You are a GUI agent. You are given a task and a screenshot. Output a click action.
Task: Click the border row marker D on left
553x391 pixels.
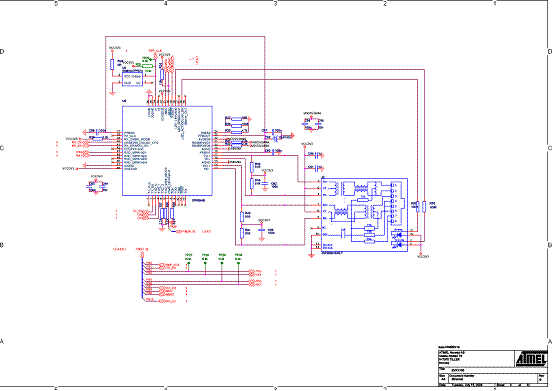click(2, 52)
